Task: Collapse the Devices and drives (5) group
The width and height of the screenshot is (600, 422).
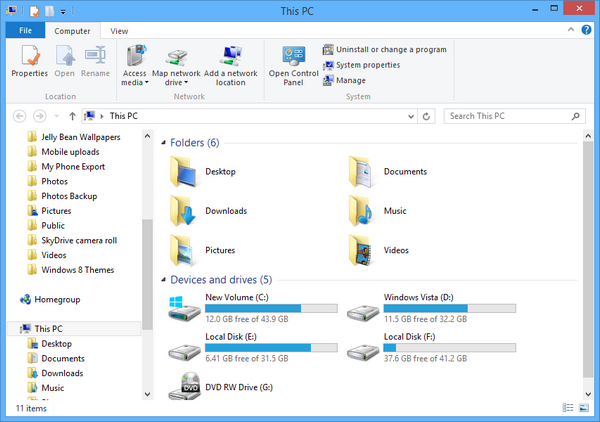Action: pyautogui.click(x=163, y=280)
